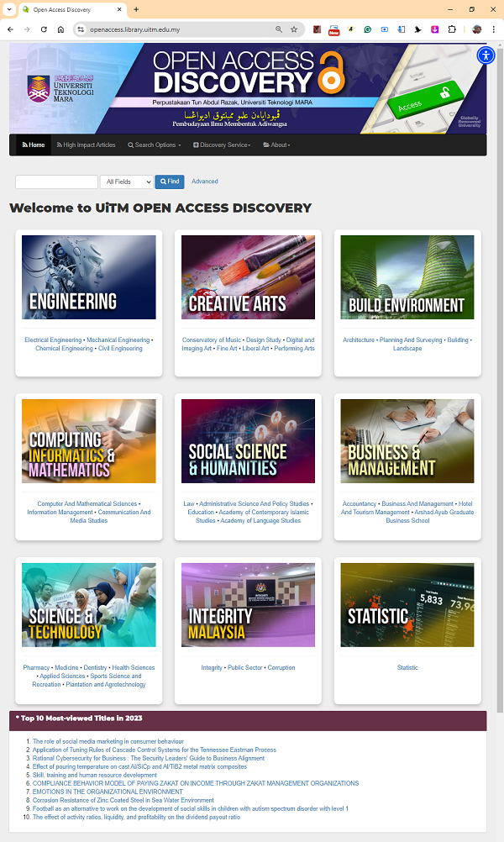The width and height of the screenshot is (504, 842).
Task: Open 'The role of social media marketing' title
Action: click(x=108, y=741)
